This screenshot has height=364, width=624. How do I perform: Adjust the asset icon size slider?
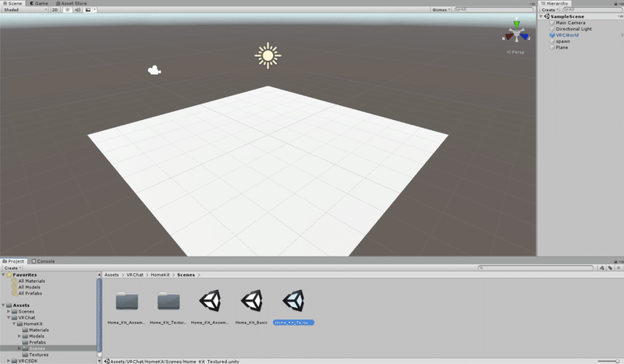(611, 361)
